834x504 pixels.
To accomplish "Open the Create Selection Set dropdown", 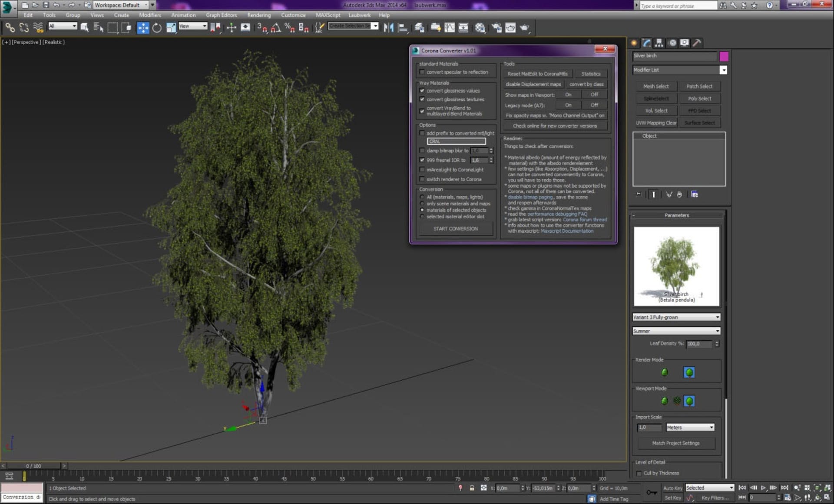I will 353,26.
